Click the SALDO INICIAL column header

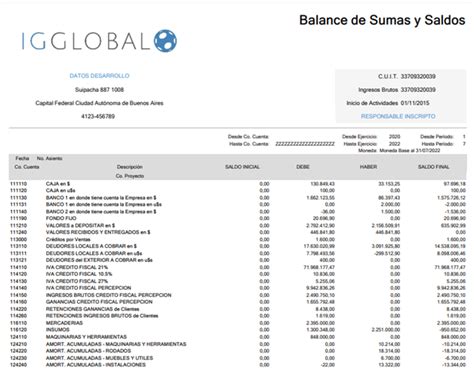click(x=242, y=167)
